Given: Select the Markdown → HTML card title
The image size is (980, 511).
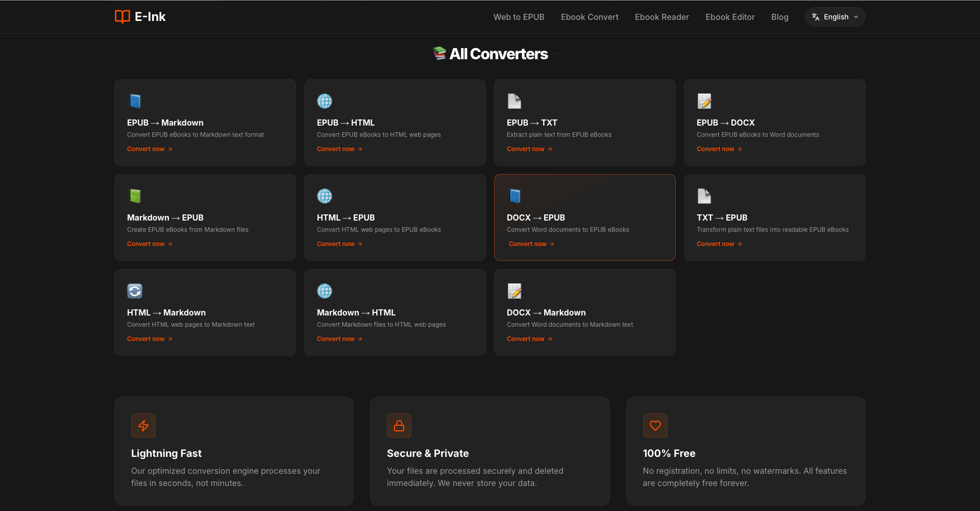Looking at the screenshot, I should click(x=356, y=312).
